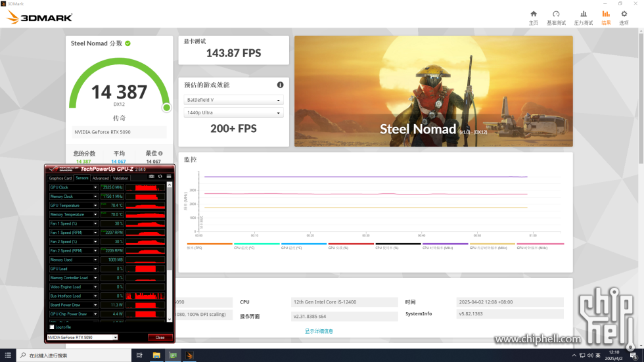Click the average score 14 067 link
This screenshot has width=644, height=362.
(x=118, y=162)
